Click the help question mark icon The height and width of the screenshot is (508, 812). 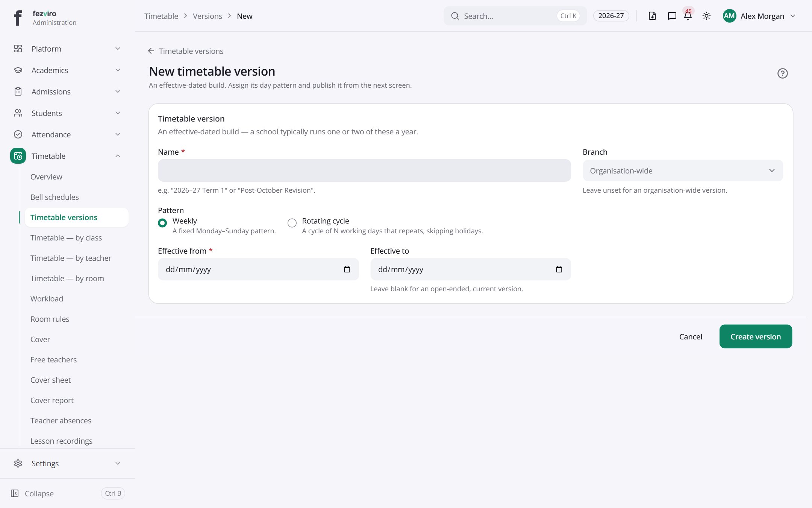(782, 73)
